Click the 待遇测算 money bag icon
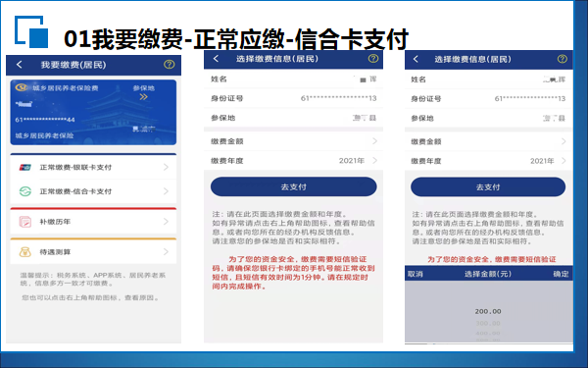Screen dimensions: 588x368 tap(25, 252)
